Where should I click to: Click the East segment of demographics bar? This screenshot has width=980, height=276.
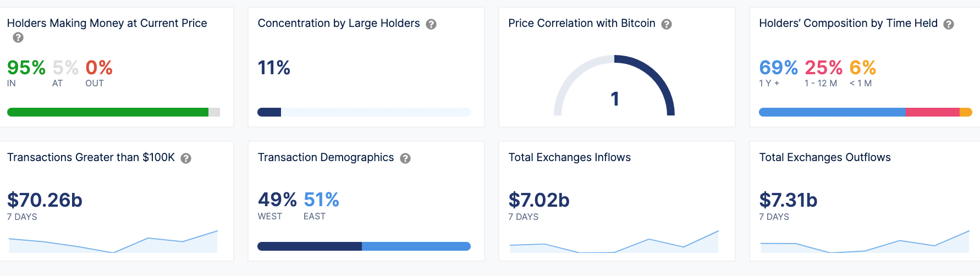pyautogui.click(x=416, y=246)
